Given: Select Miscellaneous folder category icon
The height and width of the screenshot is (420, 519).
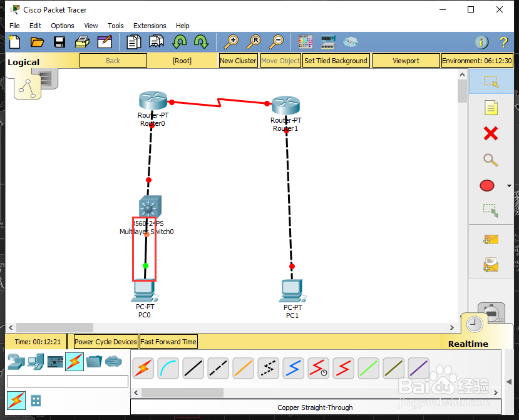Looking at the screenshot, I should coord(94,361).
